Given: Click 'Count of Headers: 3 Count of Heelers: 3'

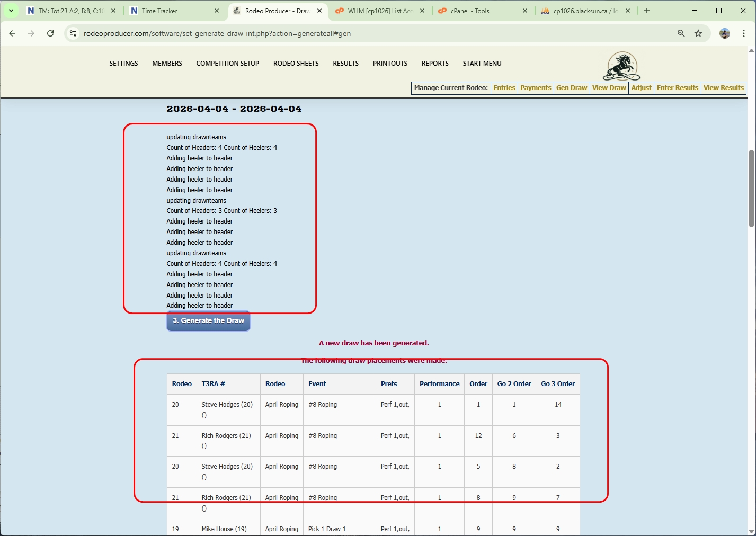Looking at the screenshot, I should pyautogui.click(x=221, y=211).
